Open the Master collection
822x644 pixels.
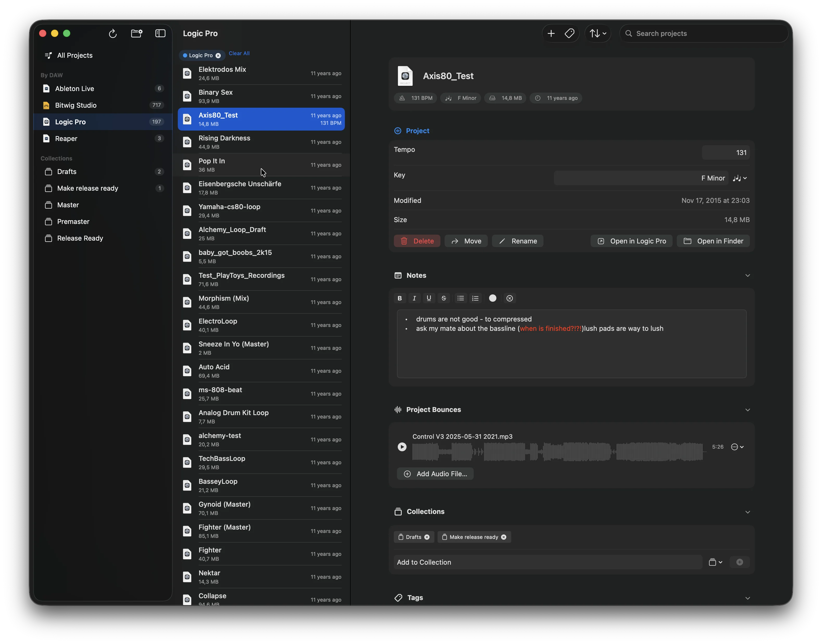pos(103,205)
